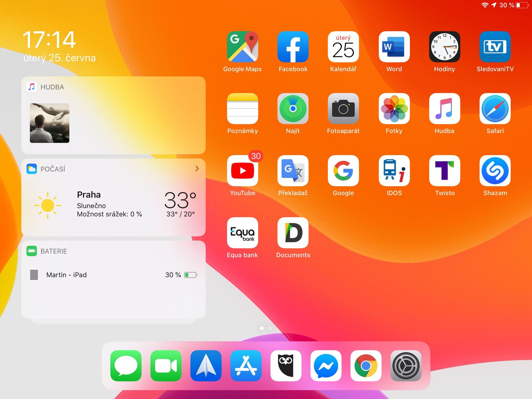532x399 pixels.
Task: Switch to the second home screen page dot
Action: (x=270, y=328)
